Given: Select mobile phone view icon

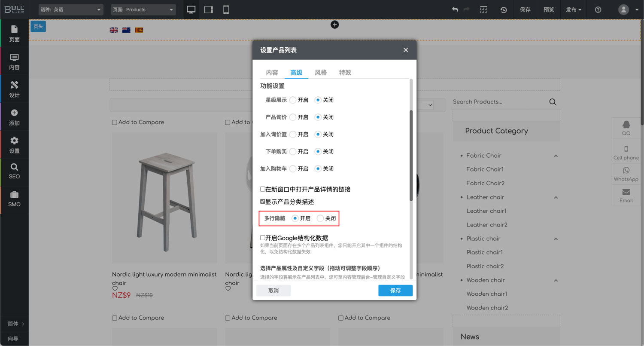Looking at the screenshot, I should coord(226,9).
